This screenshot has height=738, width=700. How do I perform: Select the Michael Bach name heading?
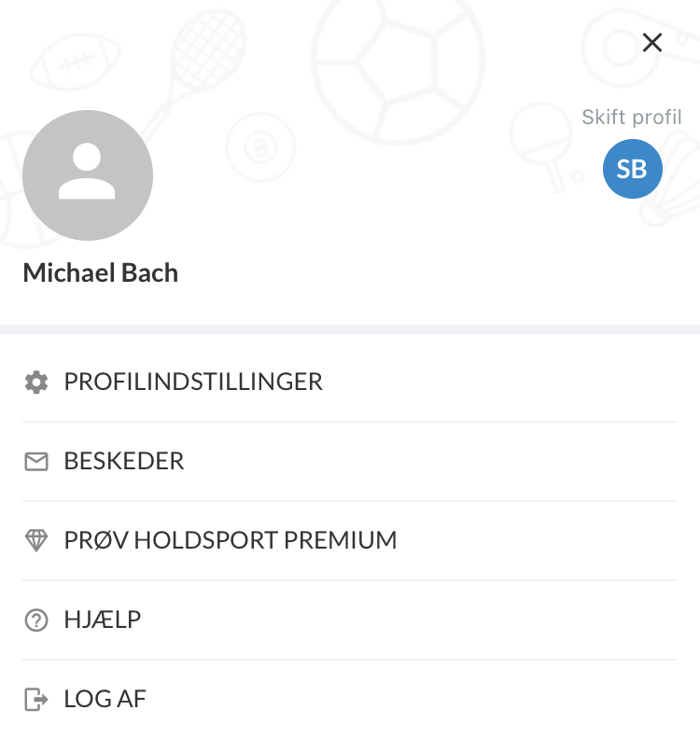point(100,272)
